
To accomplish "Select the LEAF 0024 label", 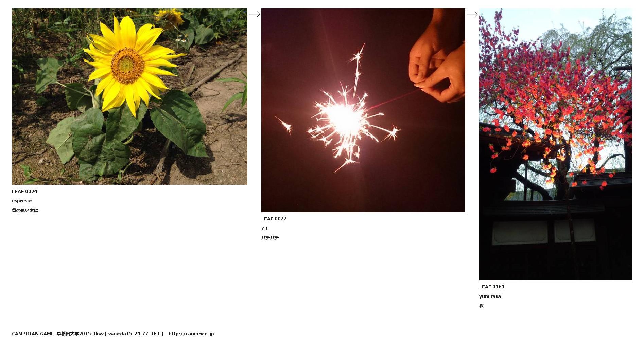I will [24, 191].
